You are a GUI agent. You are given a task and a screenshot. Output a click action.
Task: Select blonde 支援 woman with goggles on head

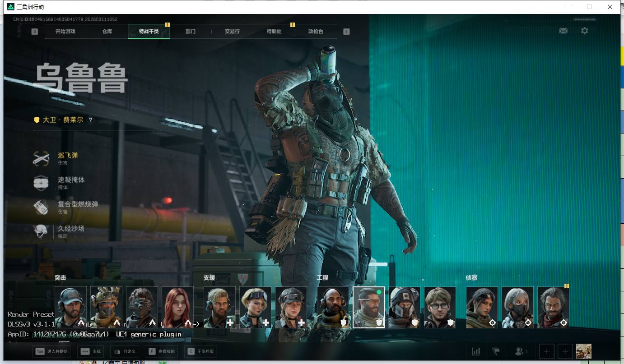[255, 307]
